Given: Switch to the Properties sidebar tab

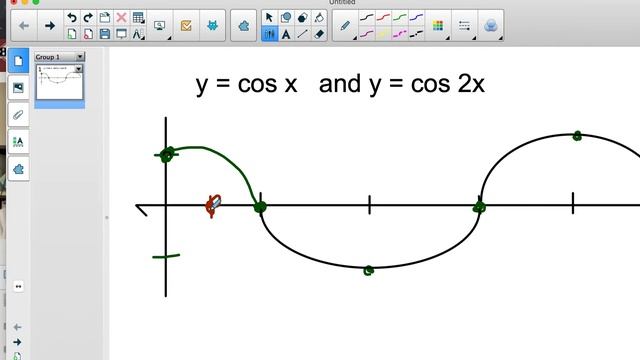Looking at the screenshot, I should coord(18,142).
